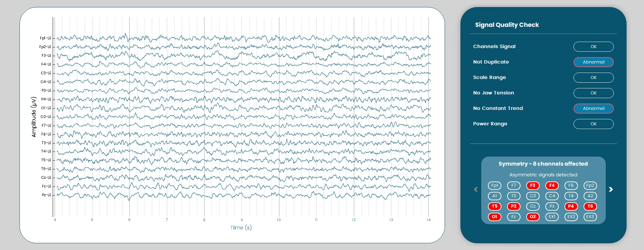Image resolution: width=644 pixels, height=250 pixels.
Task: Click the OK status for Channels Signal
Action: pyautogui.click(x=593, y=47)
